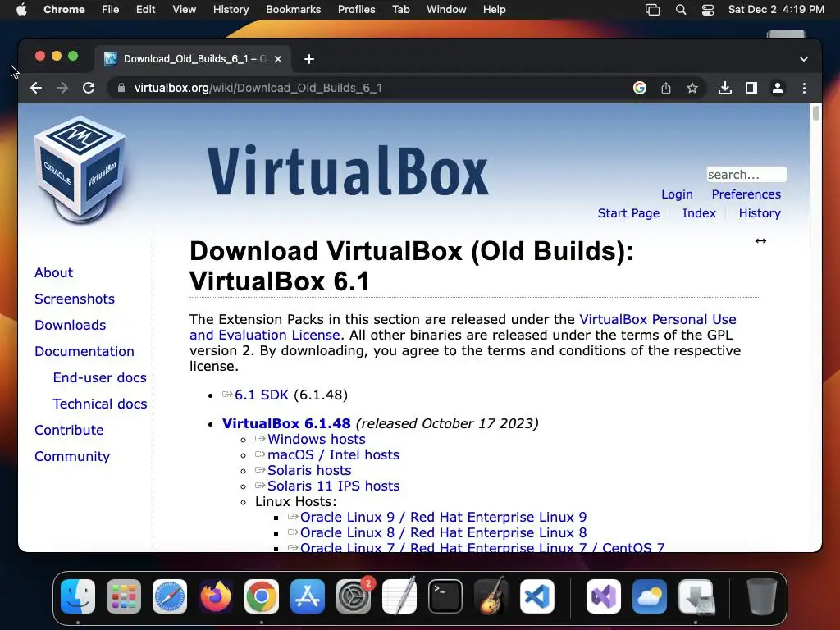This screenshot has height=630, width=840.
Task: Click the forward navigation arrow
Action: (x=62, y=88)
